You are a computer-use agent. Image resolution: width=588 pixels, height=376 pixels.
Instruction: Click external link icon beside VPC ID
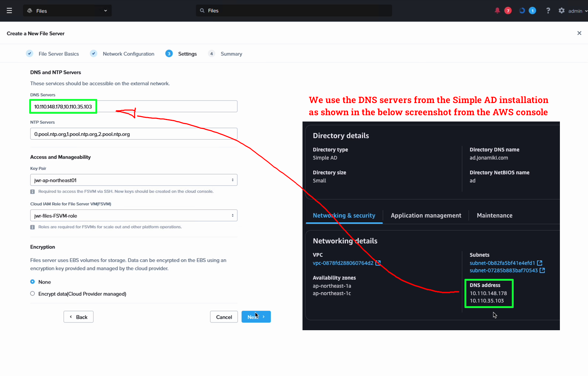(x=378, y=263)
